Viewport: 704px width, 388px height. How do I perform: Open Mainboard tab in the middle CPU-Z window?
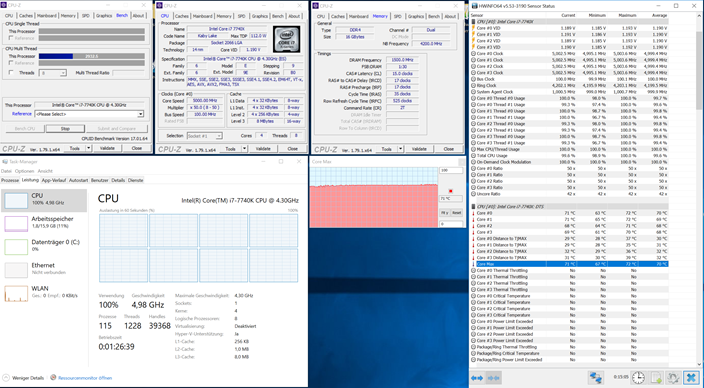coord(202,16)
